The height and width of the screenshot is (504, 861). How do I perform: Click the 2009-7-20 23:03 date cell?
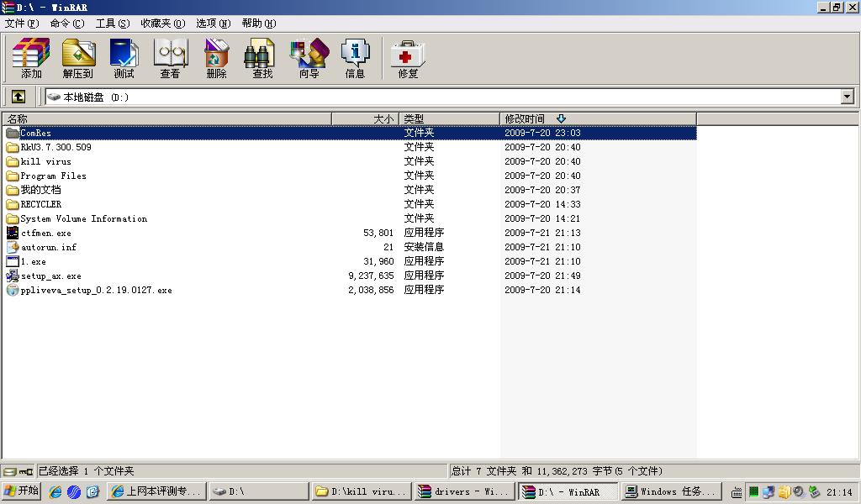542,133
